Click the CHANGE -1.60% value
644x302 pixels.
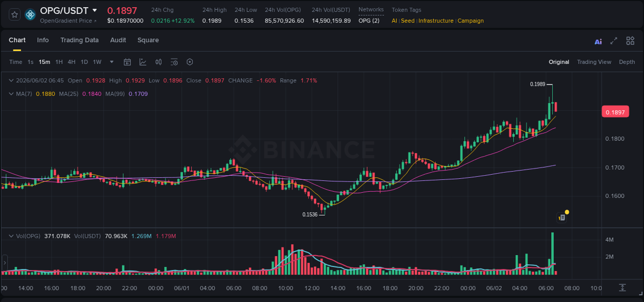[265, 80]
